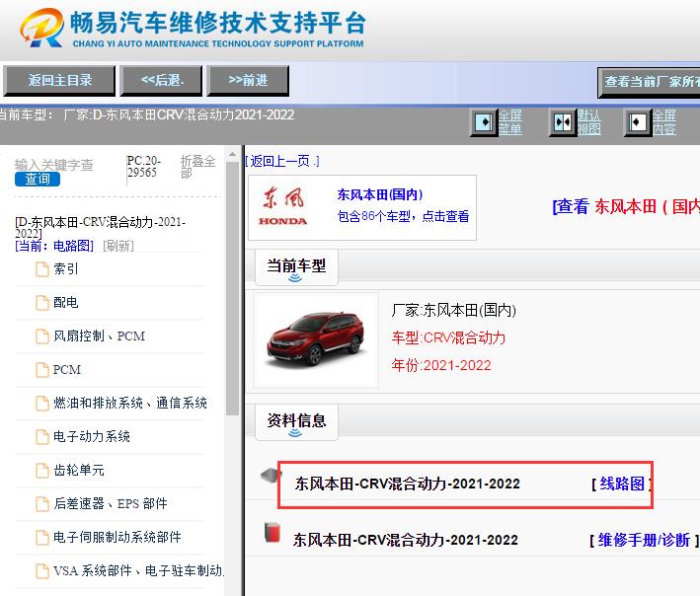
Task: Open the 线路图 wiring diagram link
Action: pos(622,484)
